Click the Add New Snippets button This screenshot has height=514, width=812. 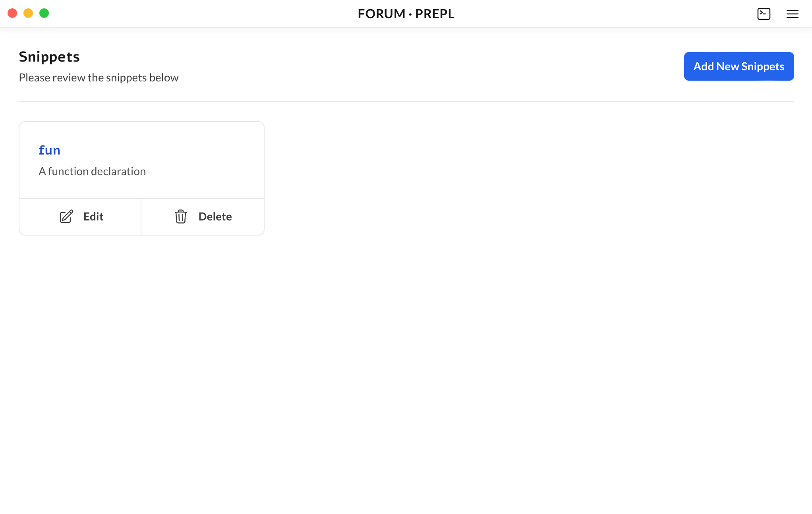point(739,66)
